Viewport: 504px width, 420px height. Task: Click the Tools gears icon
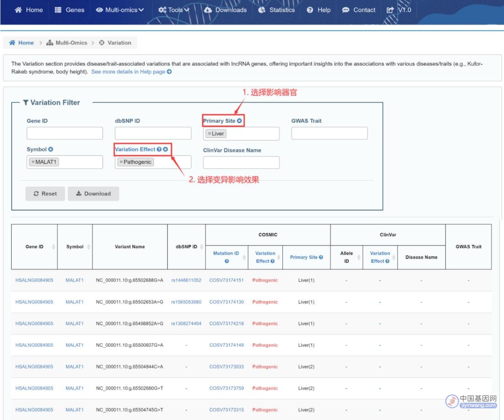click(162, 10)
